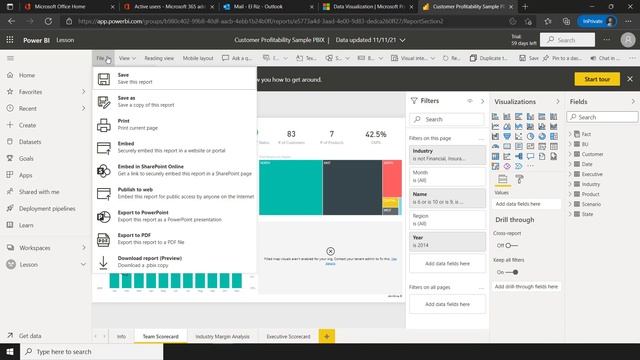Expand the Recent flyout arrow
The height and width of the screenshot is (360, 640).
pyautogui.click(x=83, y=108)
